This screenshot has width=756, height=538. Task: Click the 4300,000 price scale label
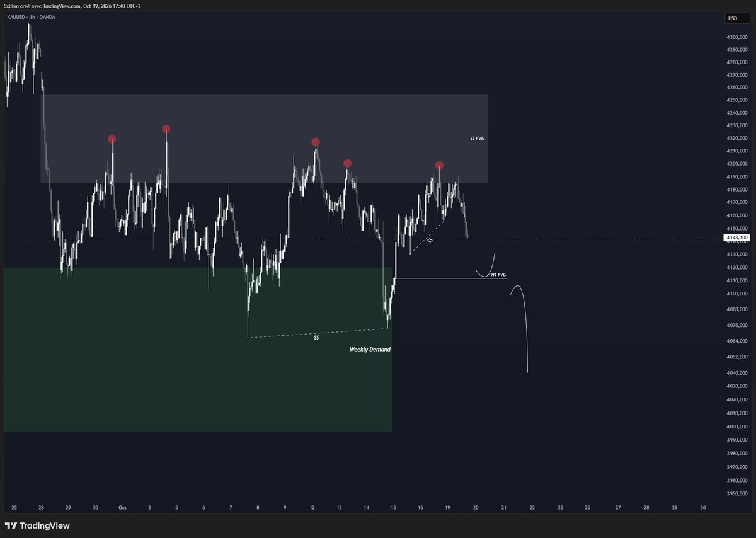[x=737, y=37]
